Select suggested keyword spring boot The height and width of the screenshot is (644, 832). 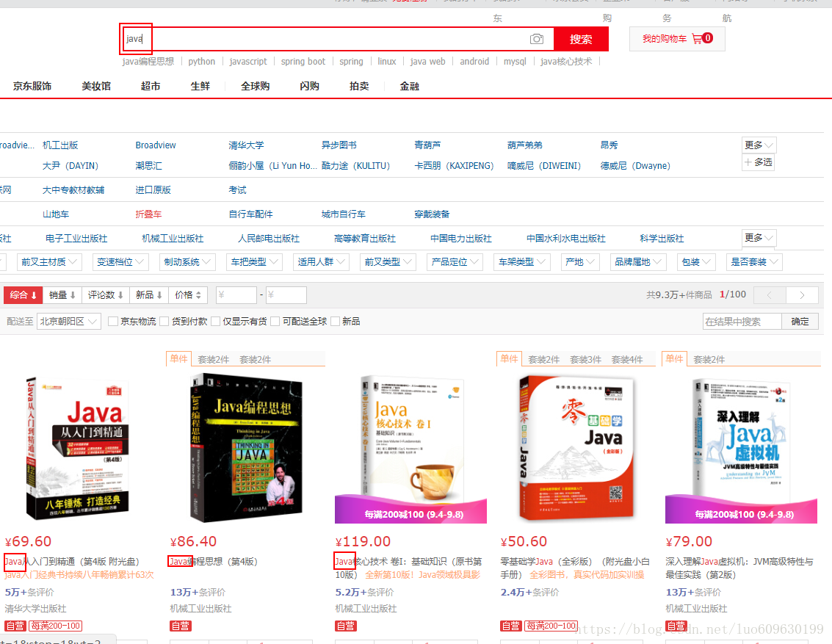pos(303,62)
